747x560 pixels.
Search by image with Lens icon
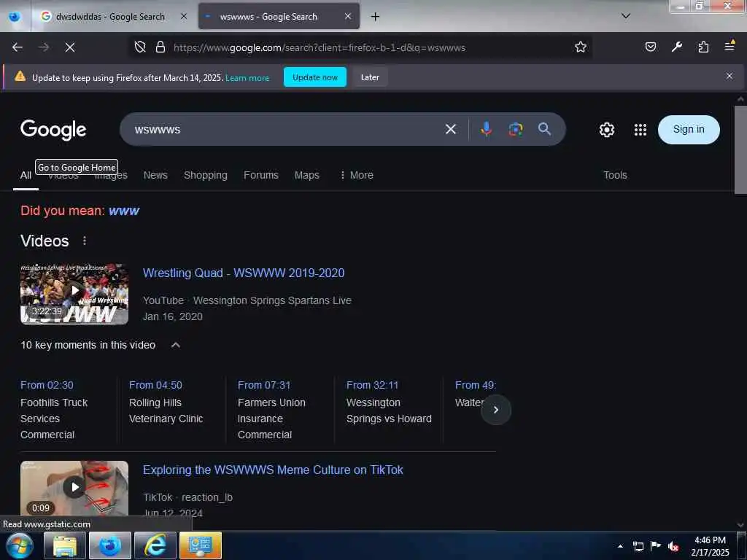516,129
